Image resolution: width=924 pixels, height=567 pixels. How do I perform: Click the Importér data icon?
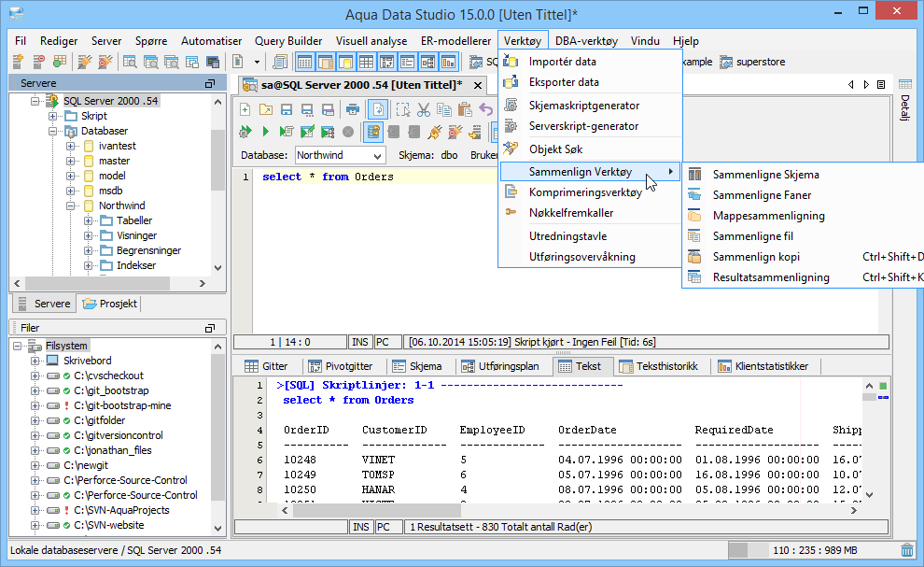click(x=511, y=61)
